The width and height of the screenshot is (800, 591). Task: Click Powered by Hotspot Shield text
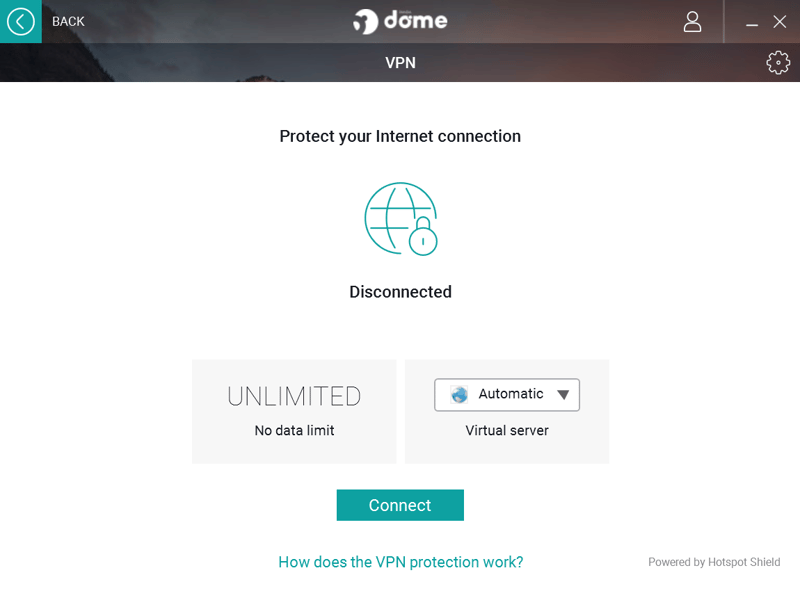point(714,562)
